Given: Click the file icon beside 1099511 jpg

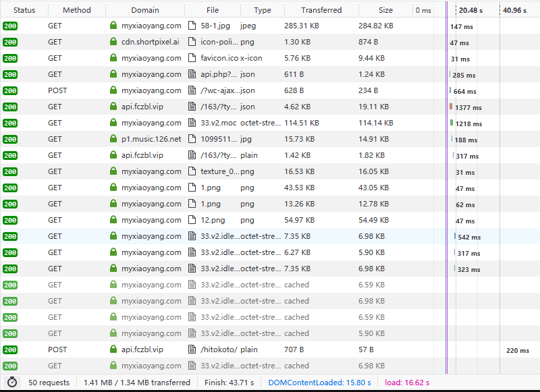Looking at the screenshot, I should point(192,139).
